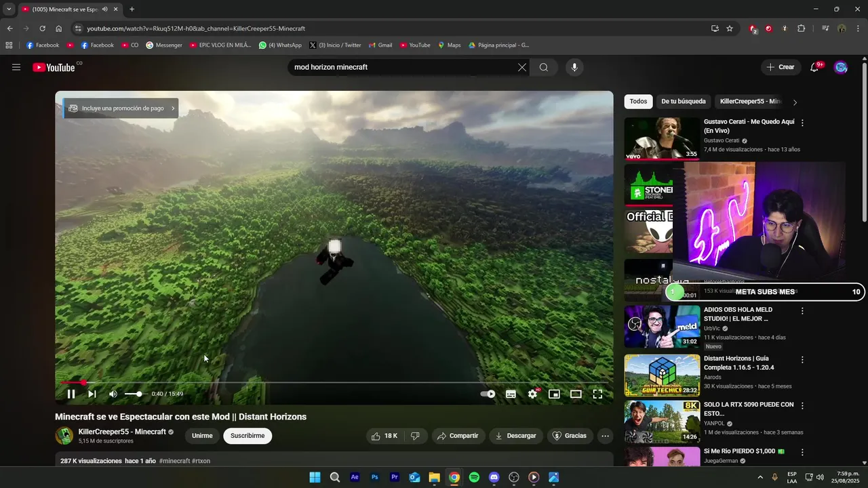The height and width of the screenshot is (488, 868).
Task: Open options for SOLO LA RTX 5090 video
Action: coord(802,405)
